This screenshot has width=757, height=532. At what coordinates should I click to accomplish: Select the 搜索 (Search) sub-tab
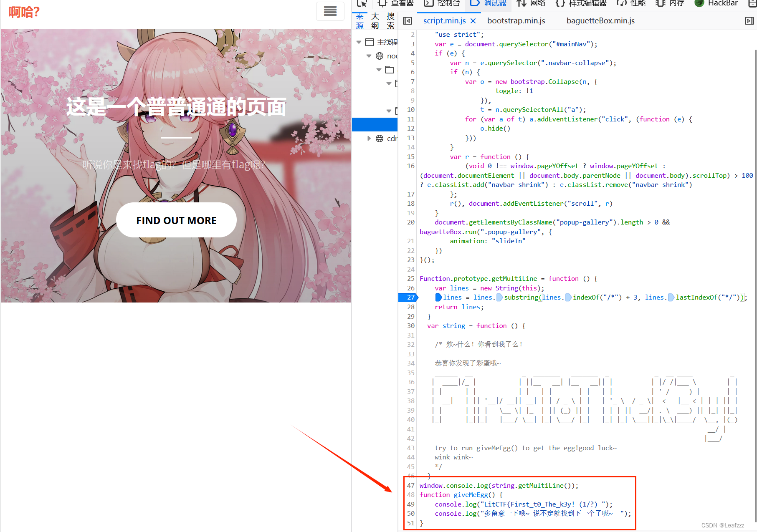(x=390, y=21)
